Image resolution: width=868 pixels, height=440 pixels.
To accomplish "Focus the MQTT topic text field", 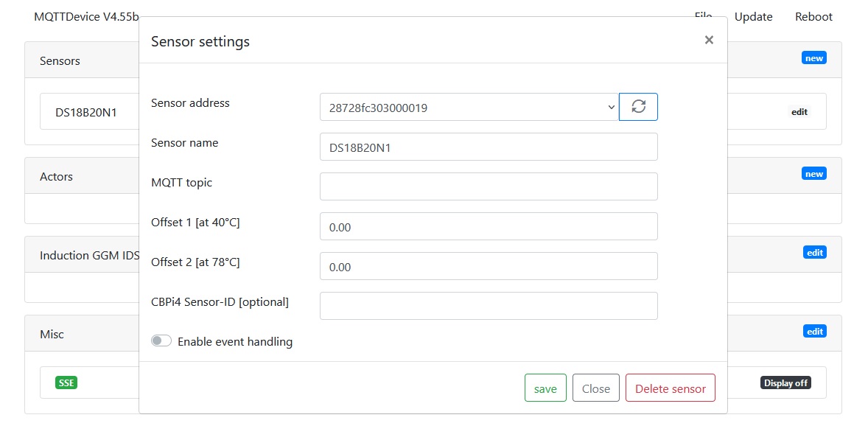I will 488,186.
